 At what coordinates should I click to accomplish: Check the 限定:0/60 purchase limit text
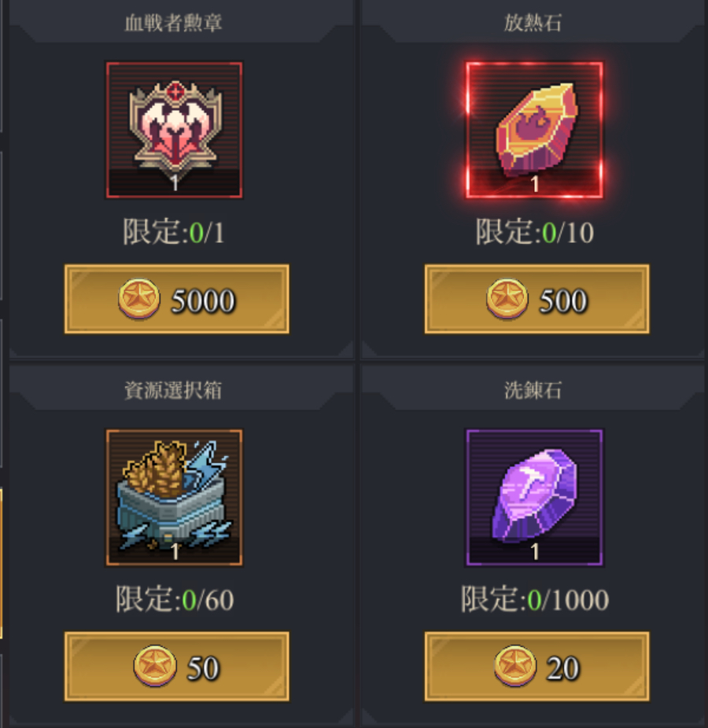(x=174, y=599)
